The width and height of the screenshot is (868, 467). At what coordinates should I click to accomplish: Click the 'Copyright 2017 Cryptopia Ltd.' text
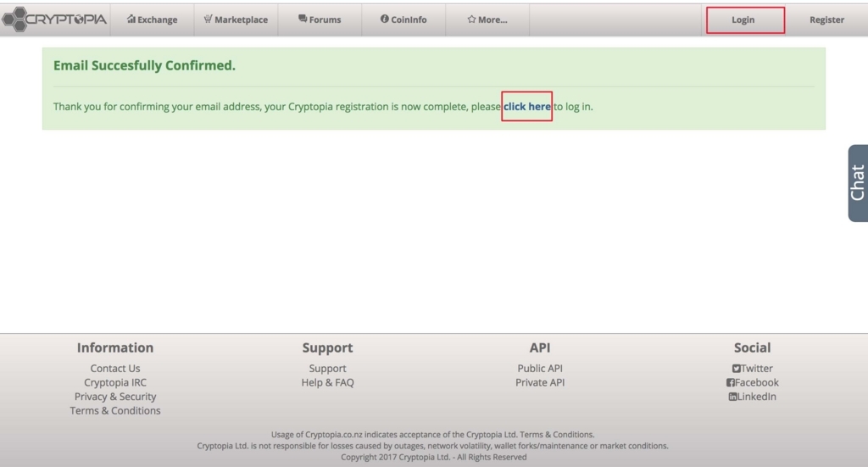395,457
